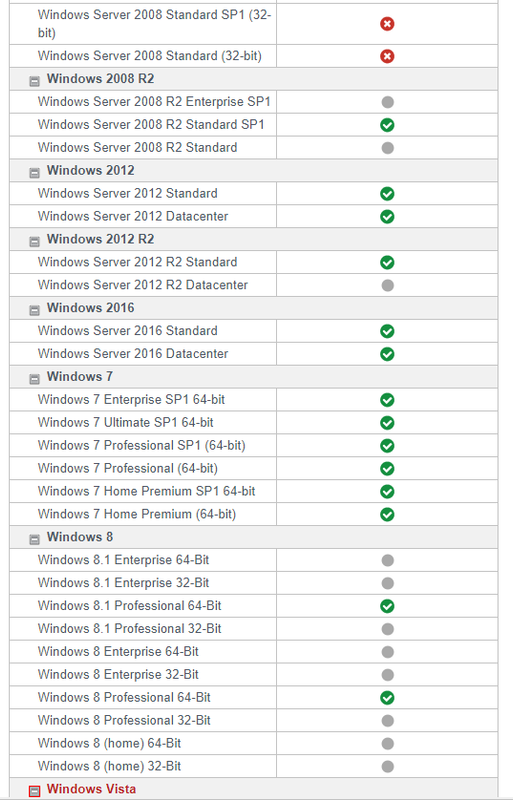Click gray dot for Windows 8 (home) 32-Bit

click(387, 766)
